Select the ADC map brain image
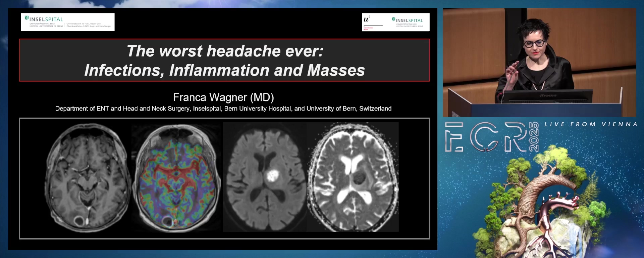The height and width of the screenshot is (258, 644). coord(353,177)
